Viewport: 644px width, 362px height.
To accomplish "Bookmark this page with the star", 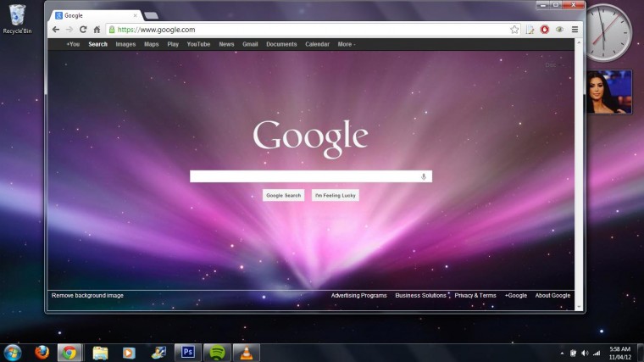I will 514,30.
